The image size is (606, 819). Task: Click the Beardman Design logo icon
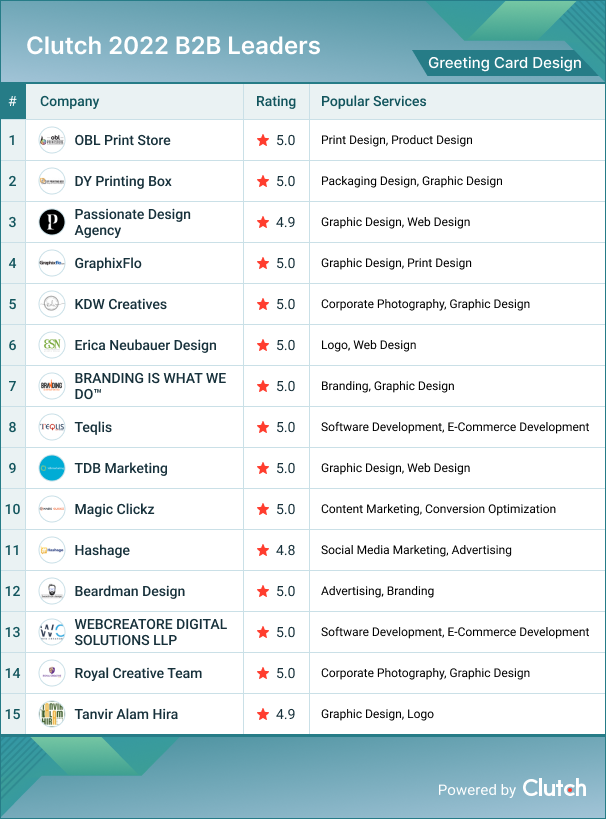(52, 591)
